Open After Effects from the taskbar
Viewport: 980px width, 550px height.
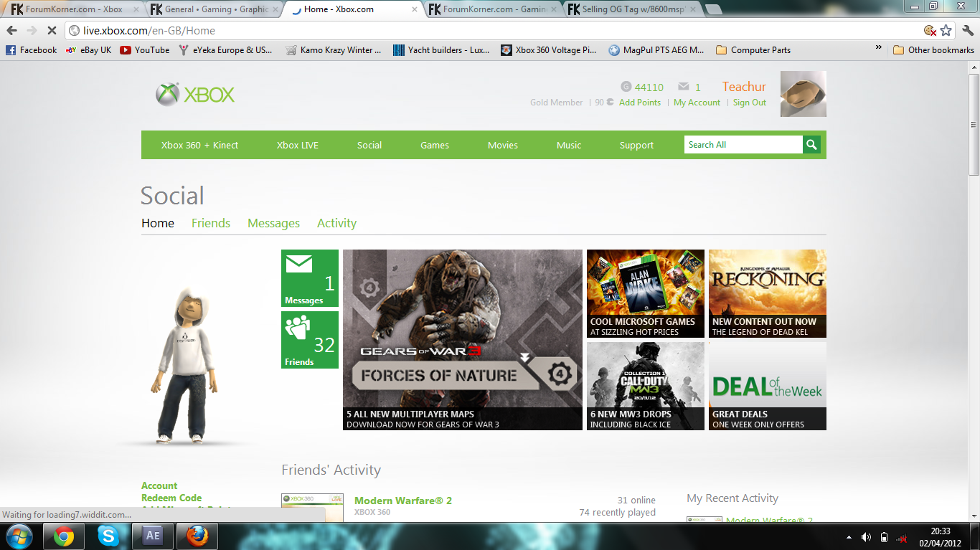click(153, 536)
